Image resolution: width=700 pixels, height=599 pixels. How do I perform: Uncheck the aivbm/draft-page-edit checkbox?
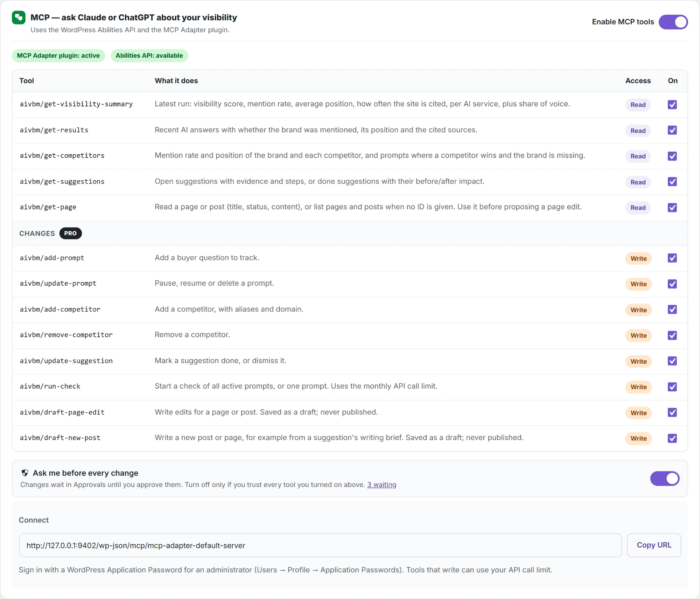672,412
